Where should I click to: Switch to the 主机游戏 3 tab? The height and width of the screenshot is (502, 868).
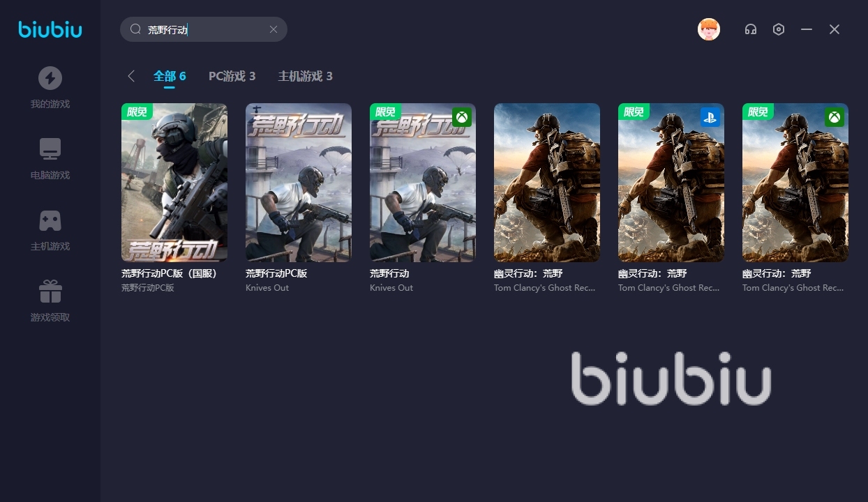tap(305, 76)
